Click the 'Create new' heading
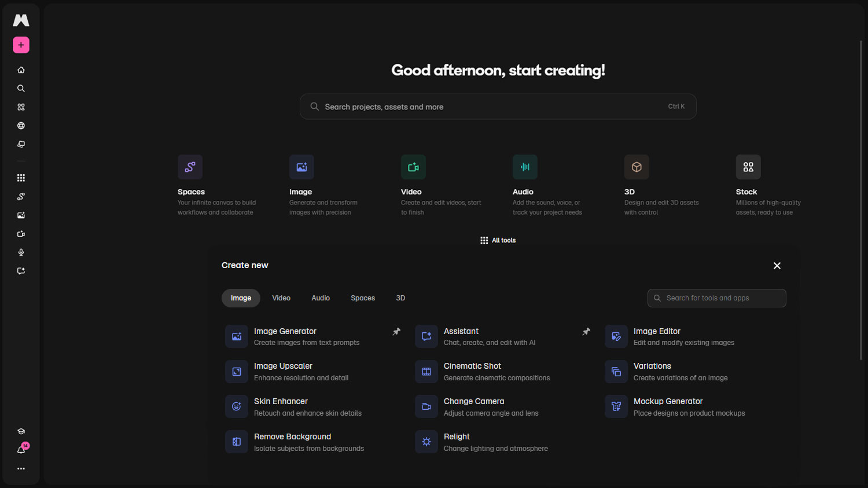 [x=245, y=265]
